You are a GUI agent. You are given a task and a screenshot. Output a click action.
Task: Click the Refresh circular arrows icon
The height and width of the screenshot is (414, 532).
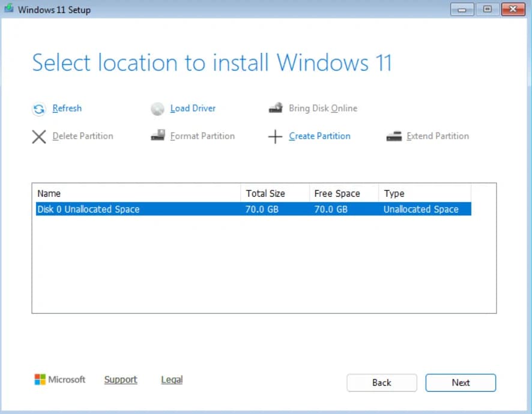coord(39,109)
